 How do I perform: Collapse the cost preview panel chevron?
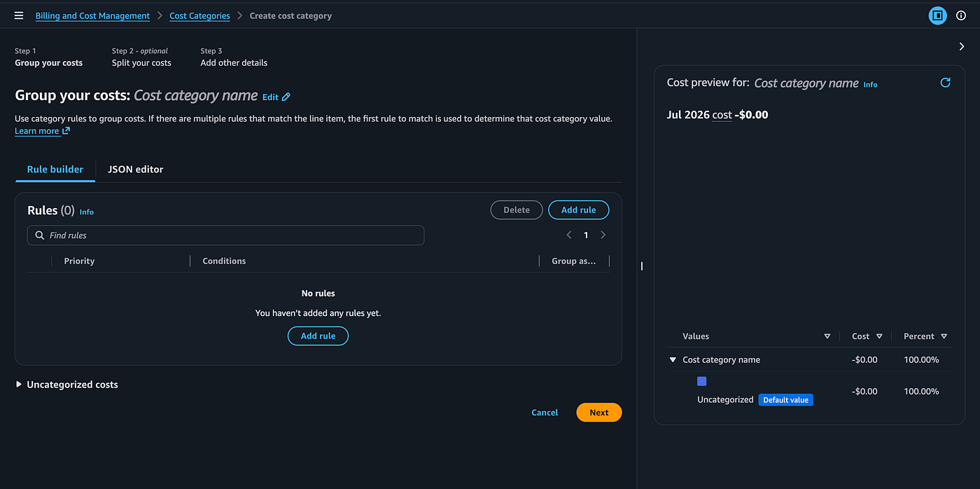coord(962,46)
